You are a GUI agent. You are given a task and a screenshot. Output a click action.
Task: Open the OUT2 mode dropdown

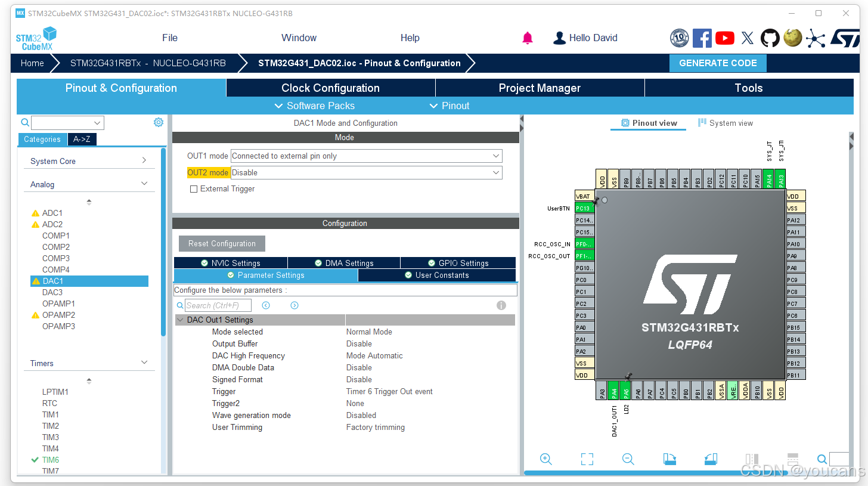tap(366, 173)
